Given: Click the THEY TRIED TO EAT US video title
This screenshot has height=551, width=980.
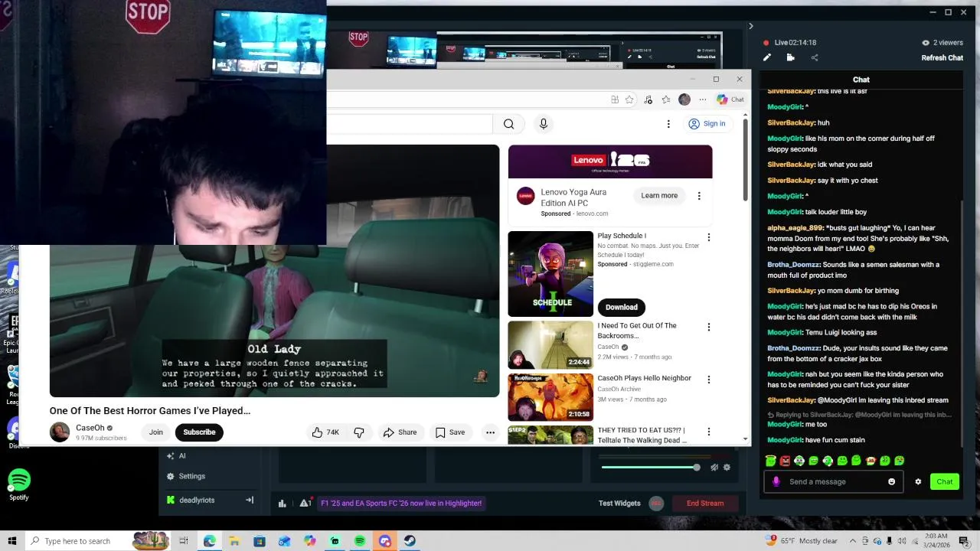Looking at the screenshot, I should (641, 435).
